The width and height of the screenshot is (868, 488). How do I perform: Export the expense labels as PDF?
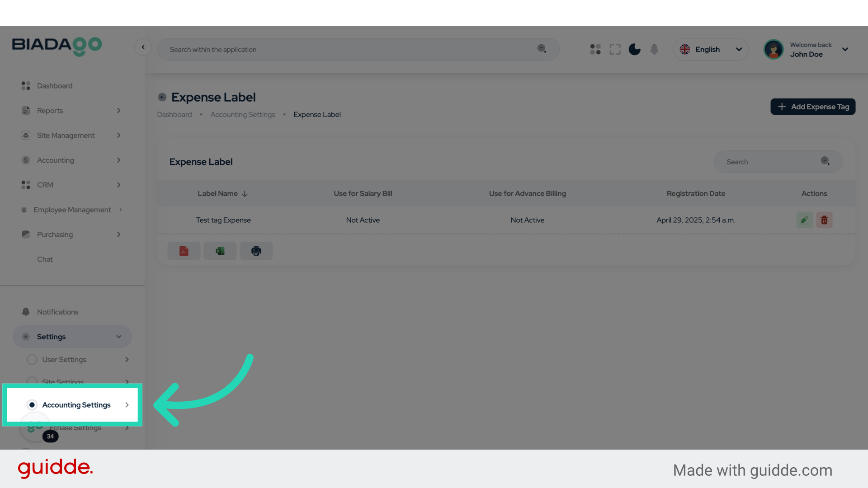[184, 251]
